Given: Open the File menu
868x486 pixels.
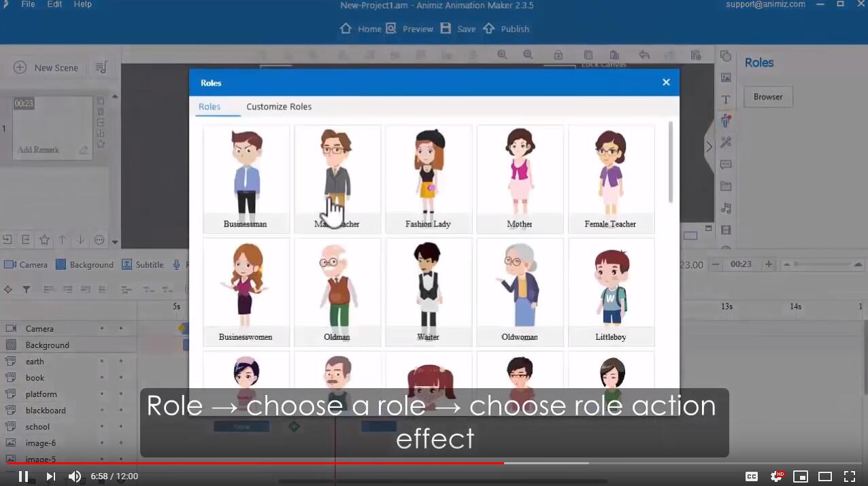Looking at the screenshot, I should pos(28,4).
